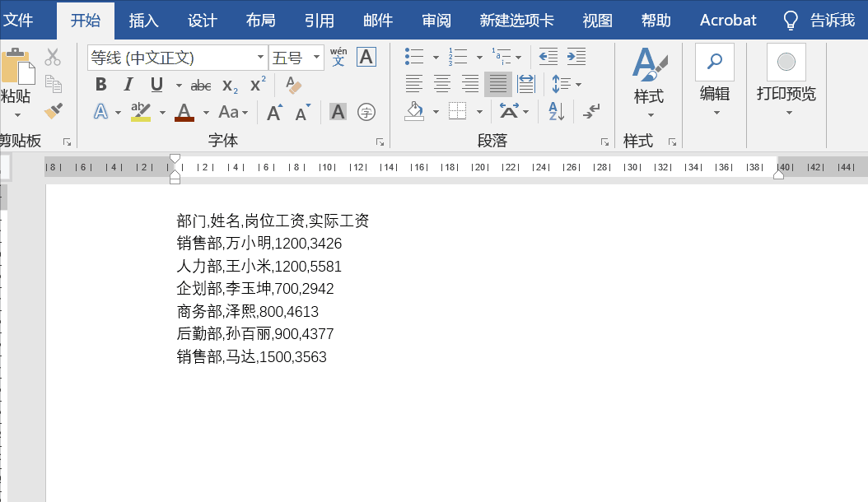Center align the text
Viewport: 868px width, 502px height.
(x=441, y=84)
